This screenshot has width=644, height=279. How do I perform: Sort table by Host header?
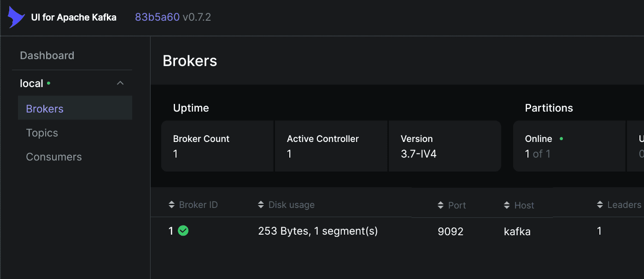[524, 205]
